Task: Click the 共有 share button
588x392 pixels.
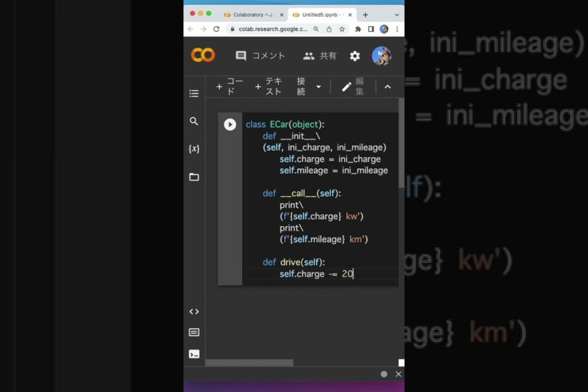Action: tap(320, 56)
